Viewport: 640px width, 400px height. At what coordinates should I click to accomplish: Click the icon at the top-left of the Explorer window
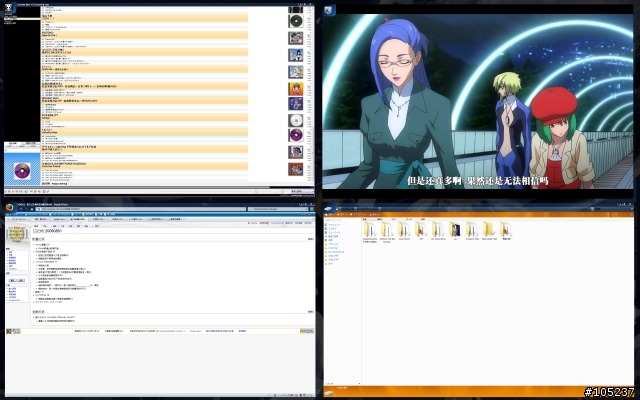(330, 209)
